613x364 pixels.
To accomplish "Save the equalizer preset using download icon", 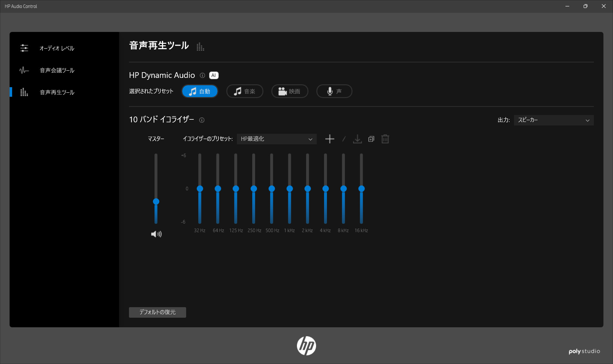I will pos(357,139).
